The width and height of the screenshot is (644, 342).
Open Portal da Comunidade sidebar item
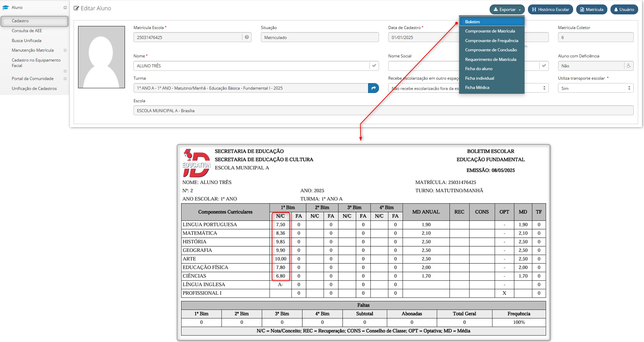pos(33,79)
